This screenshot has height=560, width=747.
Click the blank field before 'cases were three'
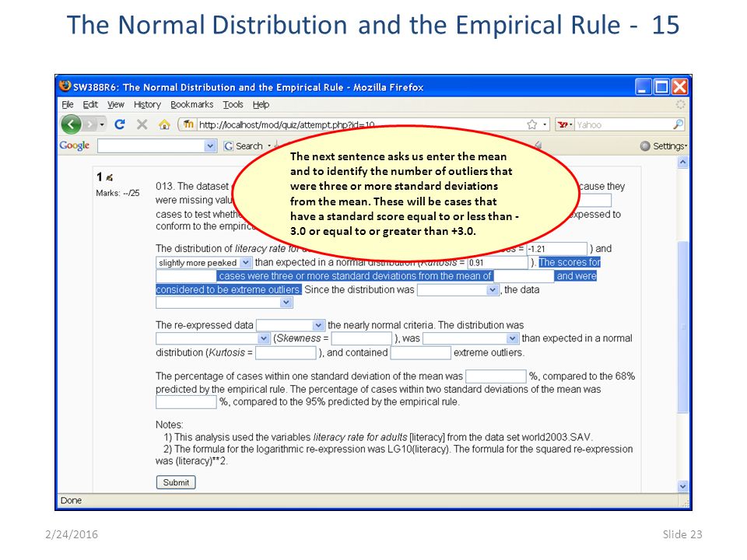[x=186, y=276]
